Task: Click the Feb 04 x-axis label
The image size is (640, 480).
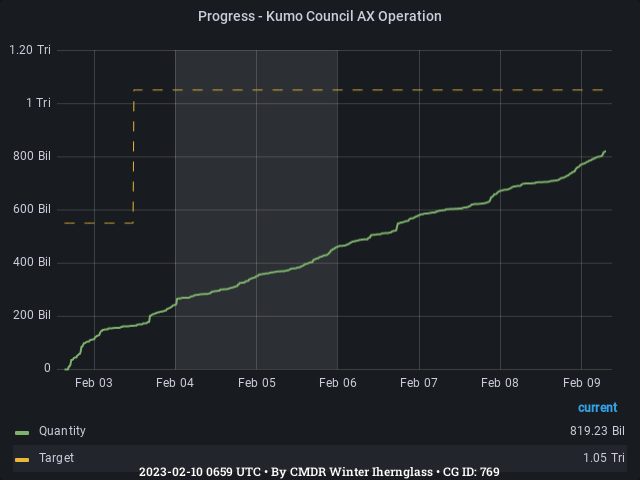Action: tap(175, 383)
